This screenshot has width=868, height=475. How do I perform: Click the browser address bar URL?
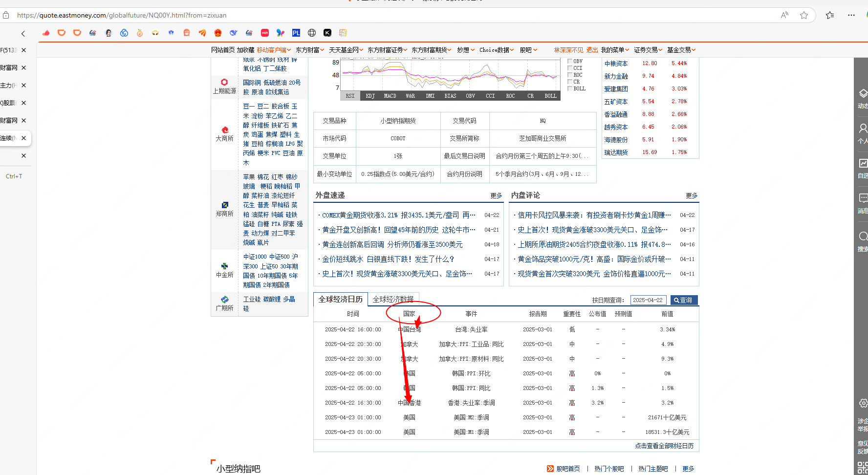[122, 15]
